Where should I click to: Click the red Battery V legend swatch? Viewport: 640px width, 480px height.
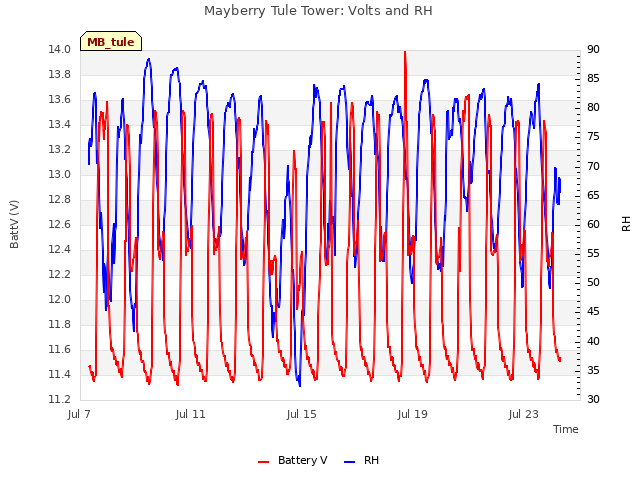click(264, 462)
